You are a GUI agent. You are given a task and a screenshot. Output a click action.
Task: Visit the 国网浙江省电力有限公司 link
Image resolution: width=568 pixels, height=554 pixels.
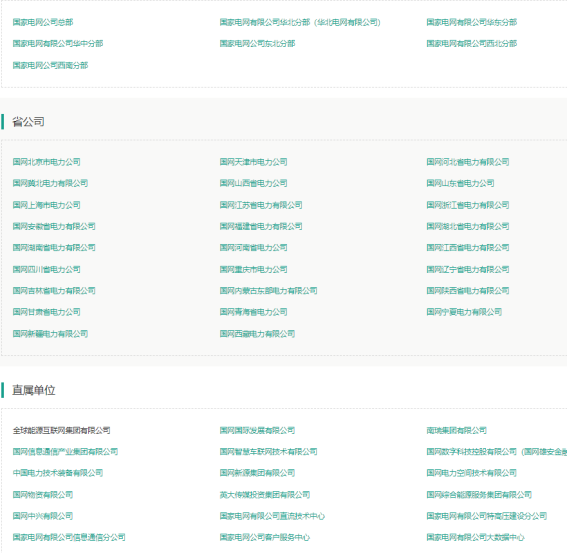point(468,205)
